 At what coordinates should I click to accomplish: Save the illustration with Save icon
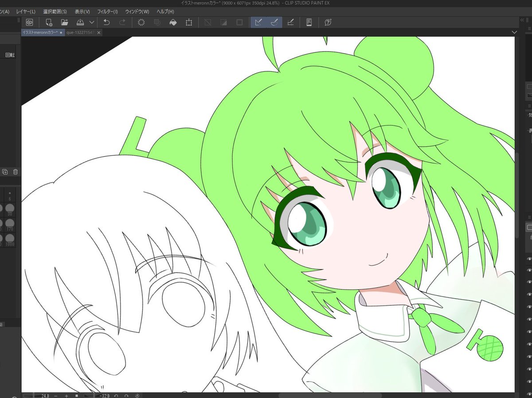click(x=80, y=22)
